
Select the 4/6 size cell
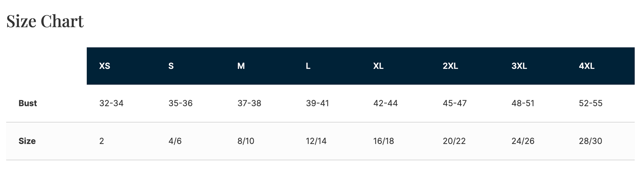(175, 141)
